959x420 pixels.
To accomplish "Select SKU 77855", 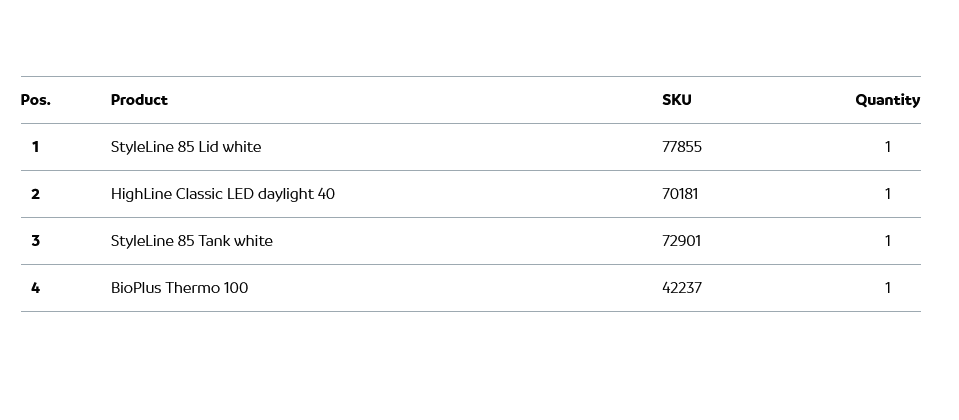I will [x=682, y=147].
